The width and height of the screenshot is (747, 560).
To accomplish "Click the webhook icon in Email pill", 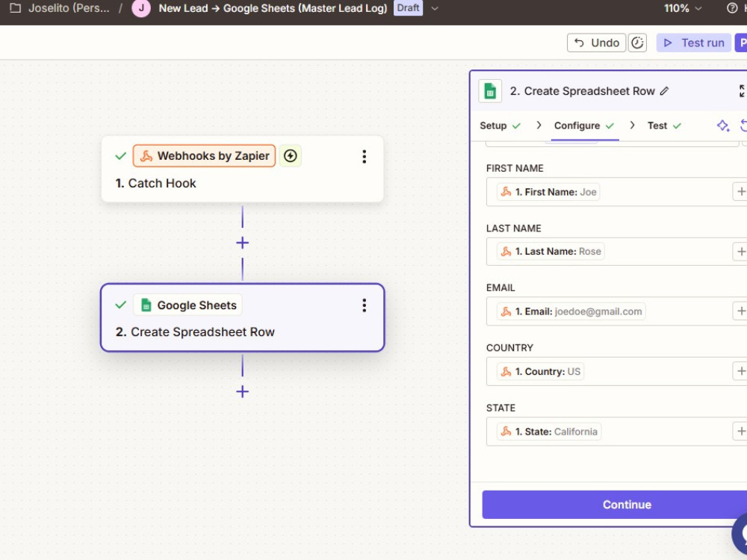I will (x=506, y=311).
